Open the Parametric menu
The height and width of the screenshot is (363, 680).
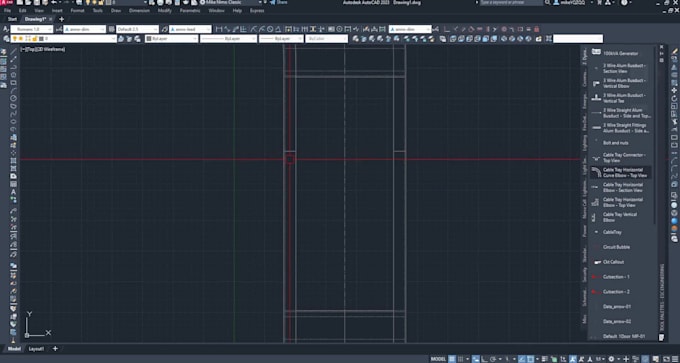tap(190, 10)
